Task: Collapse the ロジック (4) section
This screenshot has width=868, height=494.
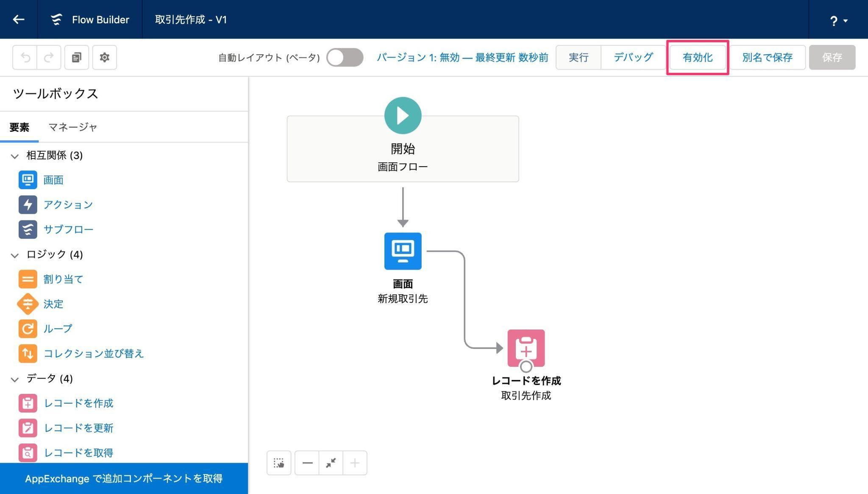Action: (15, 255)
